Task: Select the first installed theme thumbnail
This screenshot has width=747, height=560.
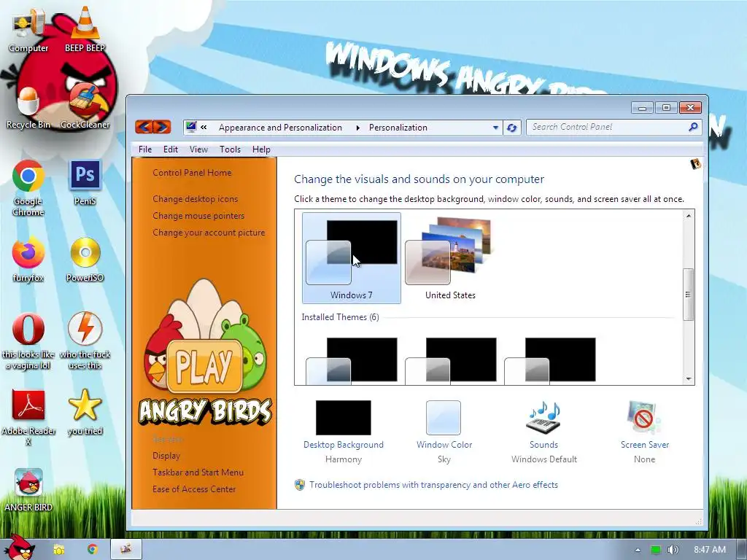Action: 352,360
